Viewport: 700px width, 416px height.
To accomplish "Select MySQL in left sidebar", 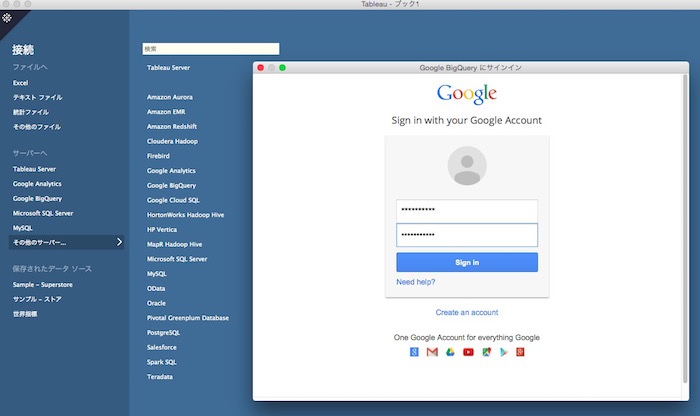I will [x=23, y=228].
